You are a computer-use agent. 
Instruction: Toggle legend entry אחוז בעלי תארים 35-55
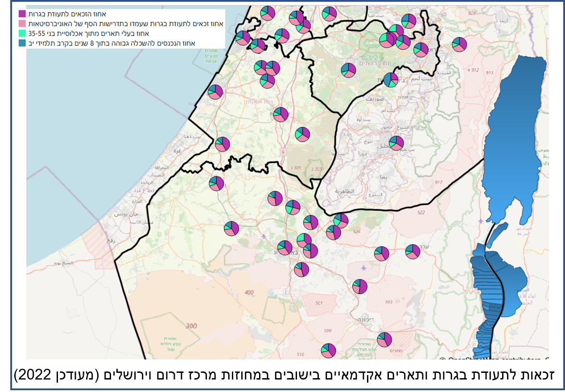(88, 33)
